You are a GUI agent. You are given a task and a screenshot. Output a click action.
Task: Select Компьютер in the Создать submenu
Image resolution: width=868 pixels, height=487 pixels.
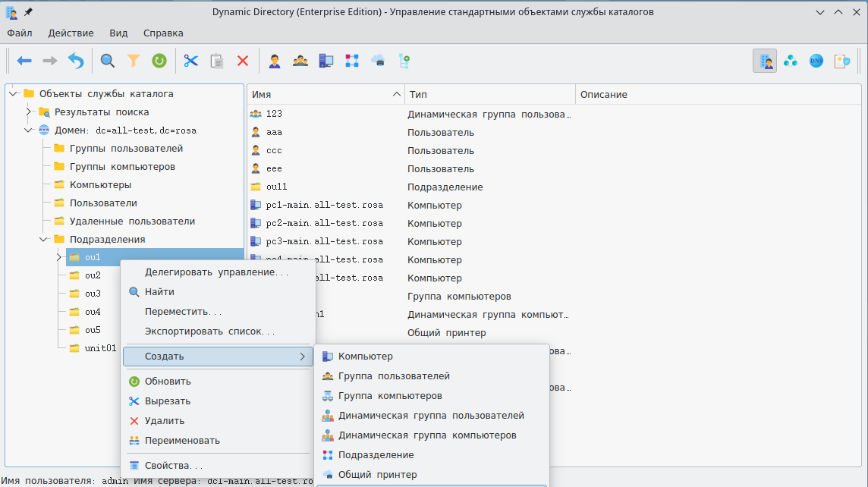[x=365, y=357]
